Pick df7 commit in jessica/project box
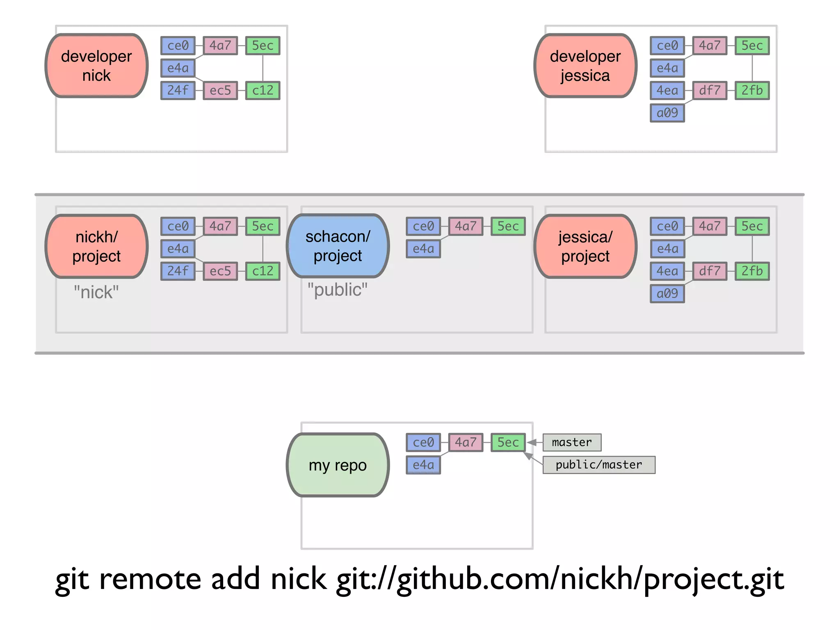The image size is (840, 630). click(x=710, y=271)
